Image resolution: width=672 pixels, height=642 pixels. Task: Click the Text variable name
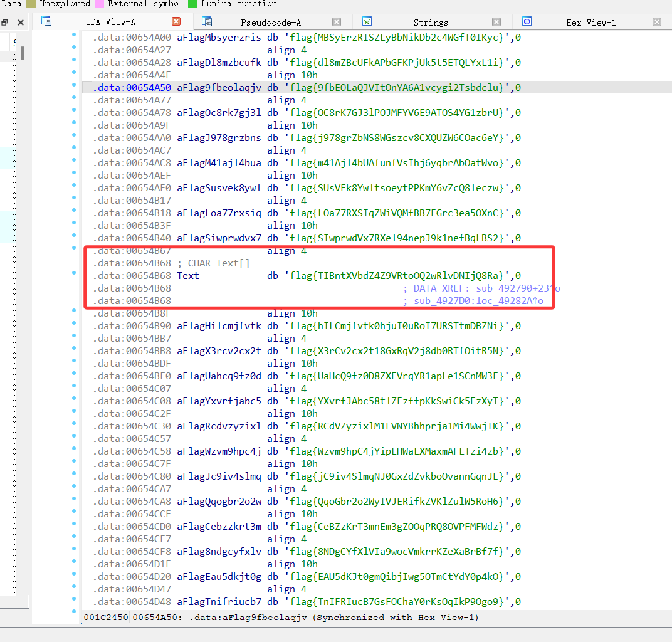click(187, 276)
